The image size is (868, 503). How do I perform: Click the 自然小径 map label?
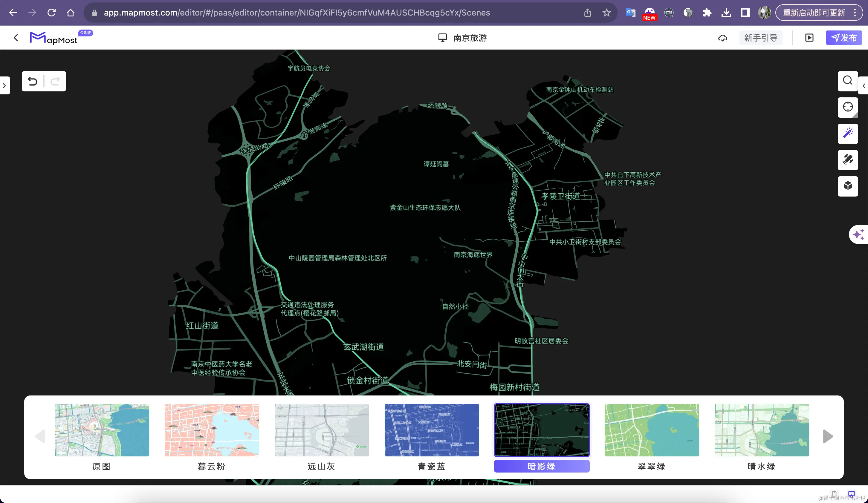click(x=455, y=306)
